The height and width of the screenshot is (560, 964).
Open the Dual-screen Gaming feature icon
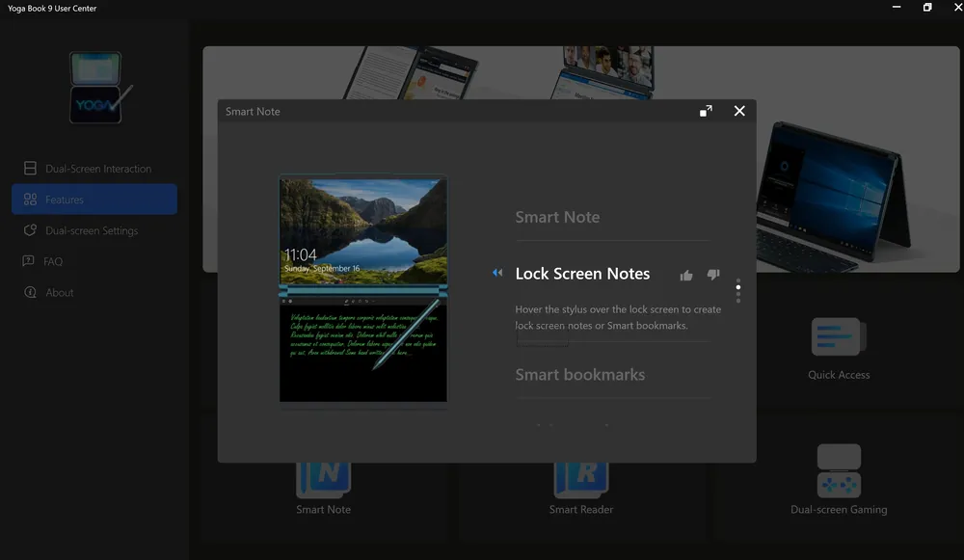point(839,471)
